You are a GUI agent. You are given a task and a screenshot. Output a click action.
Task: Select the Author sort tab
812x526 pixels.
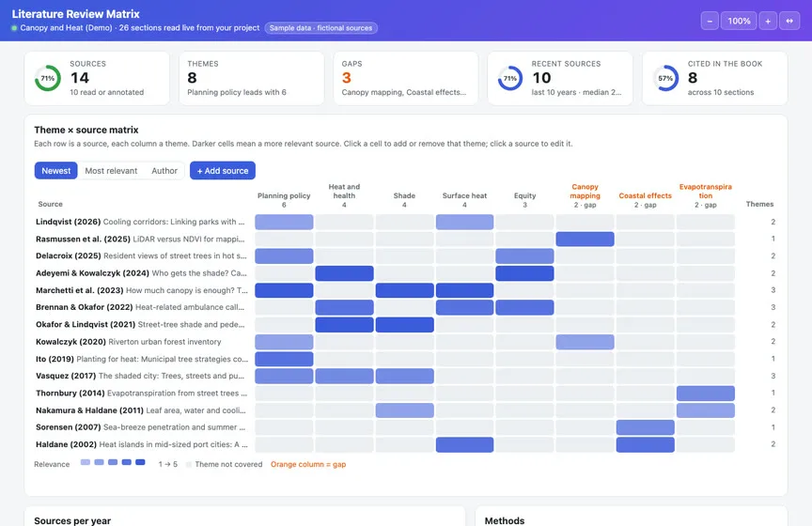pos(164,170)
